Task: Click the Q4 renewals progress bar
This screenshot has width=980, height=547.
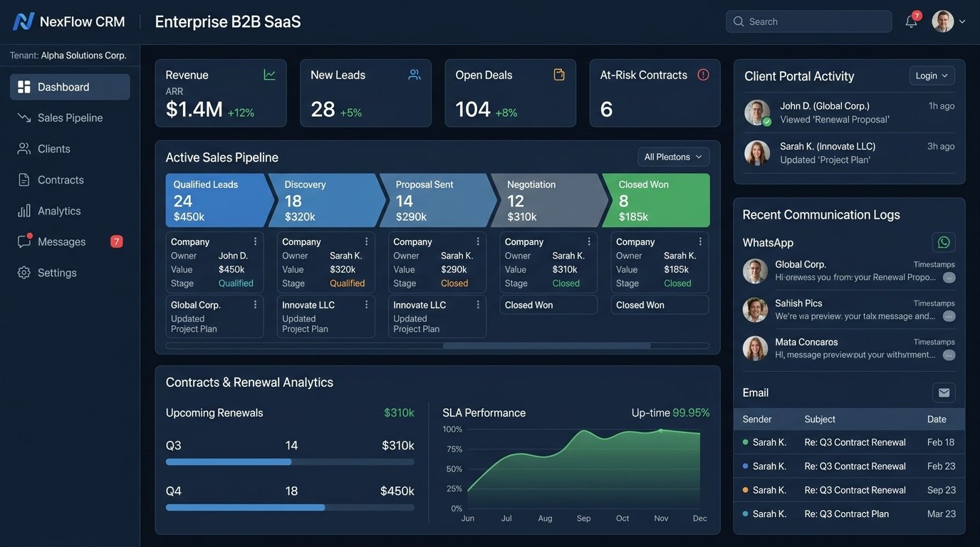Action: click(290, 507)
